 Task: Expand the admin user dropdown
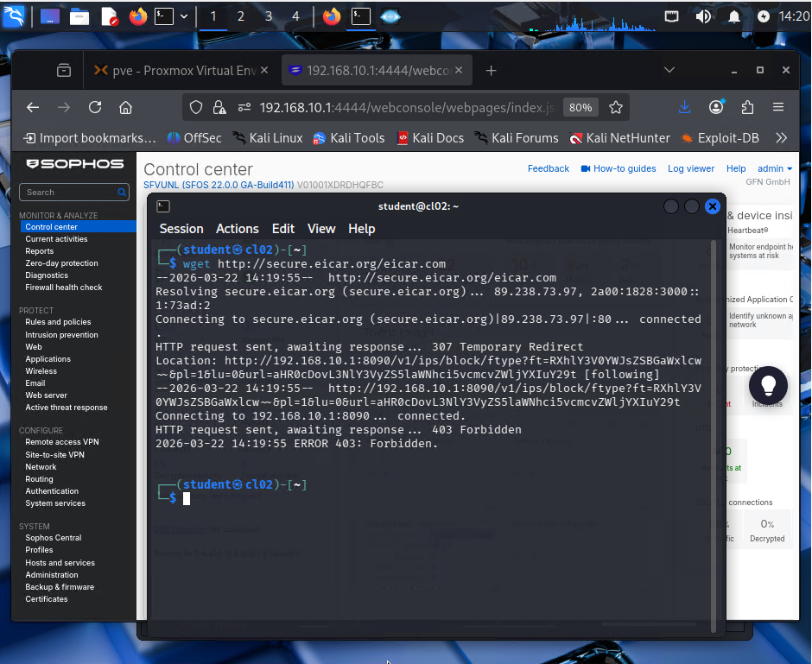[775, 168]
